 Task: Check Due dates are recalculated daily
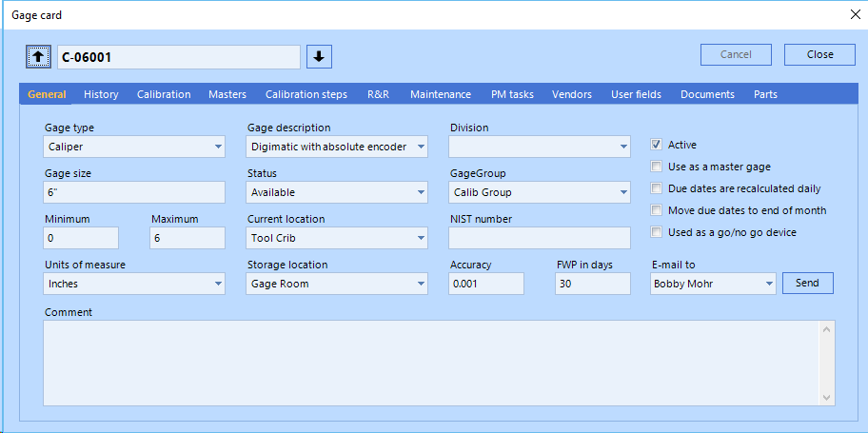coord(656,188)
